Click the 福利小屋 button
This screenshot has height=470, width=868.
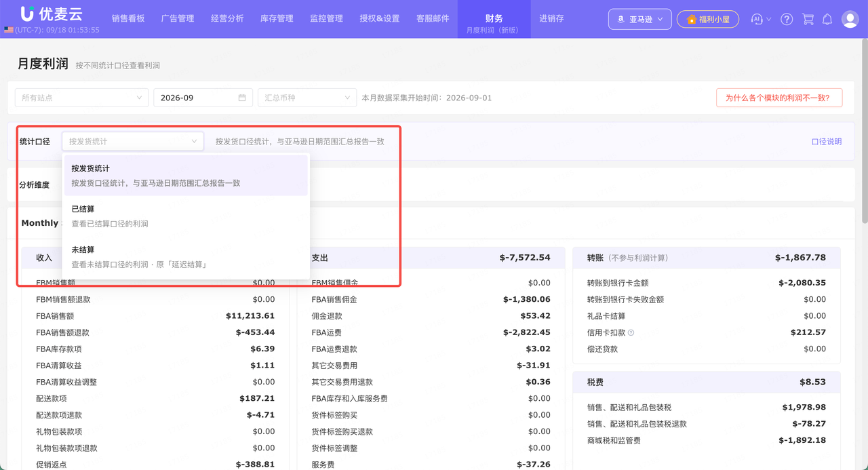coord(707,19)
